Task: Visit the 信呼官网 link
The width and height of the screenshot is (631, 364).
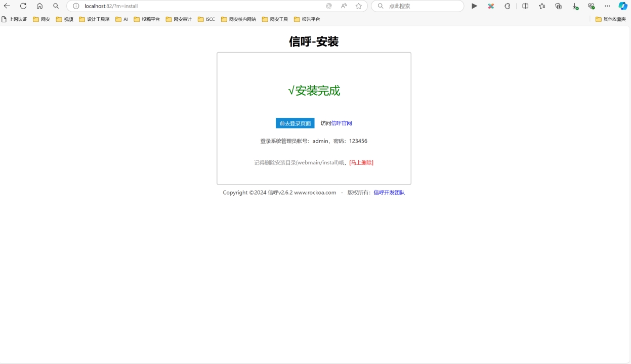Action: coord(342,123)
